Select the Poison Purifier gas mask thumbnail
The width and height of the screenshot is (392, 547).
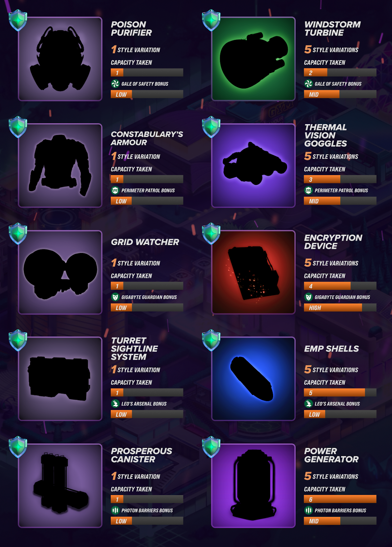click(x=60, y=59)
